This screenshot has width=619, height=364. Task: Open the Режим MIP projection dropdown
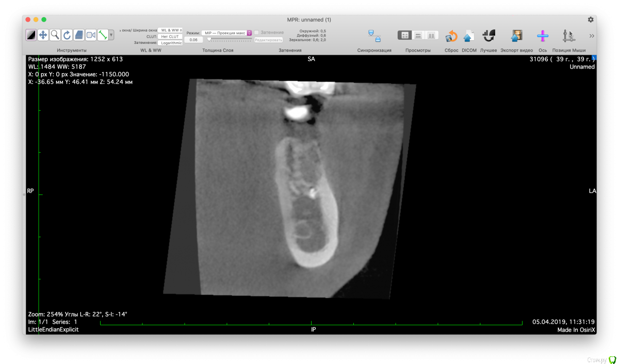click(x=226, y=32)
